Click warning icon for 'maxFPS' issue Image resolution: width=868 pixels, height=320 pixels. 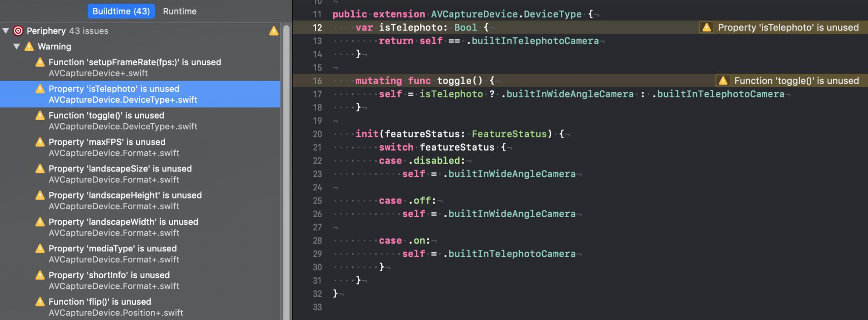(x=40, y=142)
